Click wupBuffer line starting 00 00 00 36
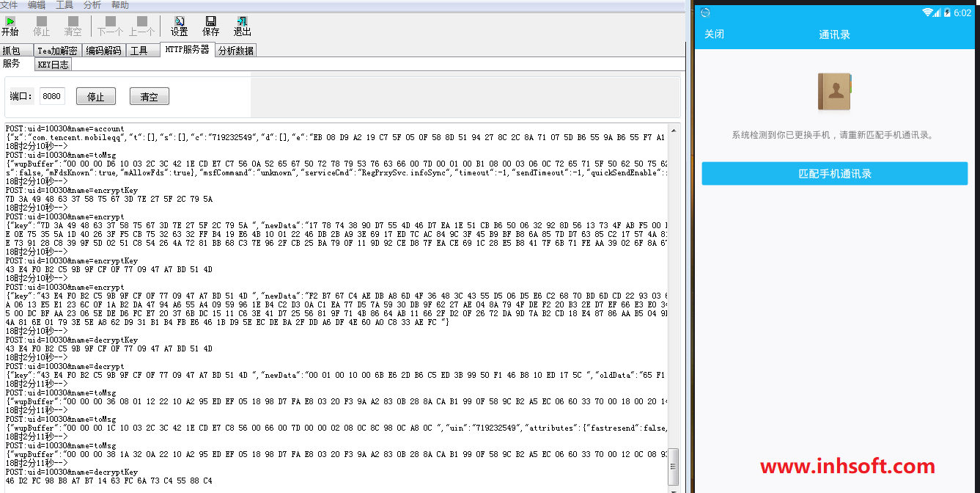 point(336,401)
